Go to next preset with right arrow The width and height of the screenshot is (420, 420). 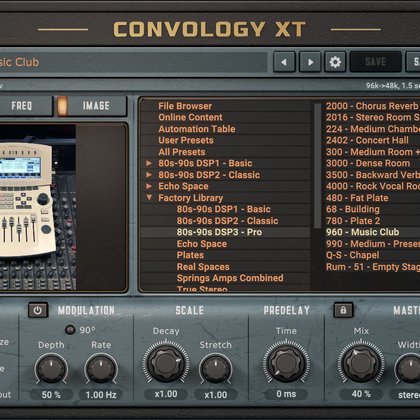point(310,62)
